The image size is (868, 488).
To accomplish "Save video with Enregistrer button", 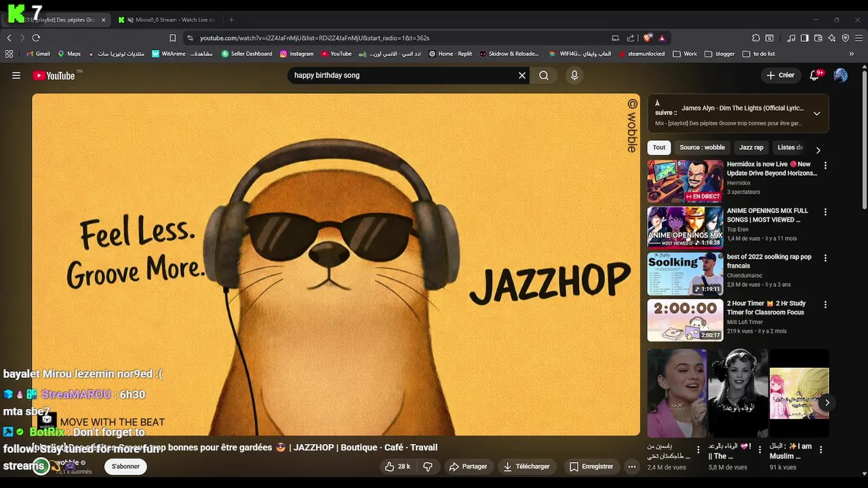I will coord(591,466).
